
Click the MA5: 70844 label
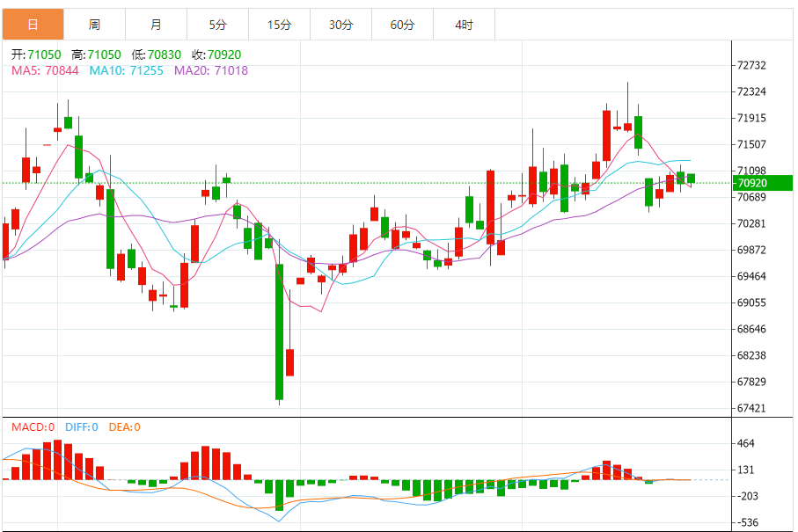45,70
